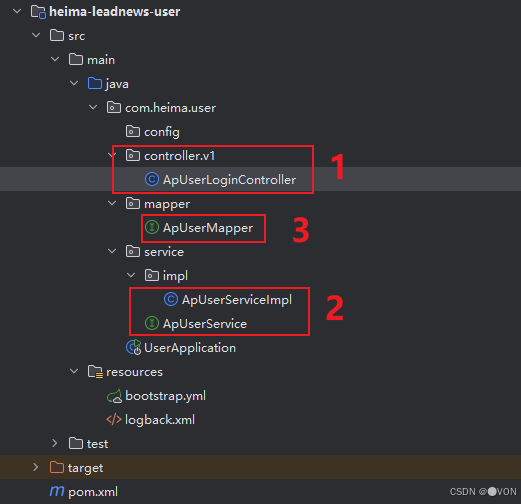This screenshot has height=504, width=521.
Task: Click the controller.v1 package icon
Action: coord(133,156)
